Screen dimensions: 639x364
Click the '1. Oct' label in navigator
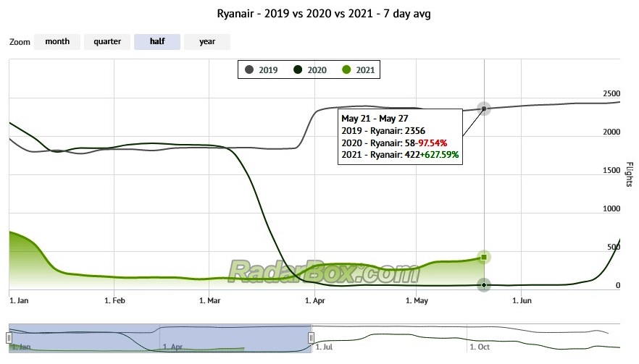point(480,347)
